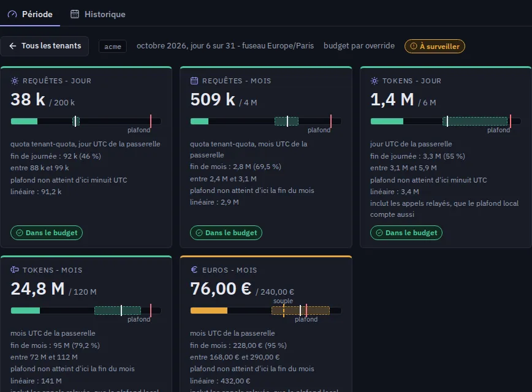This screenshot has width=532, height=392.
Task: Click the line 'linéaire : 432,00 €'
Action: pyautogui.click(x=220, y=381)
